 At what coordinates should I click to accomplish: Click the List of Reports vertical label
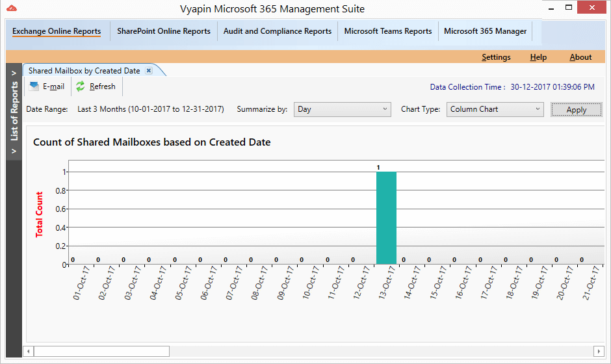click(14, 111)
